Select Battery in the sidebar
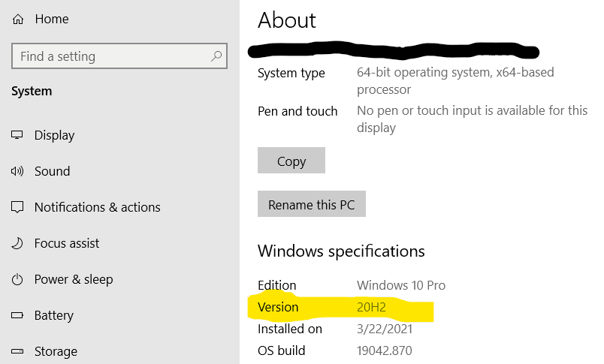 [53, 315]
